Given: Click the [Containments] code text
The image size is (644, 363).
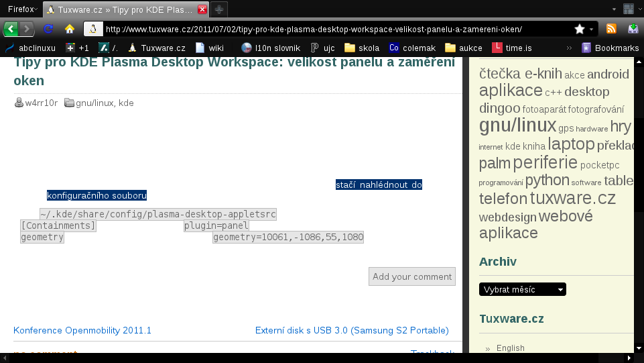Looking at the screenshot, I should [58, 225].
